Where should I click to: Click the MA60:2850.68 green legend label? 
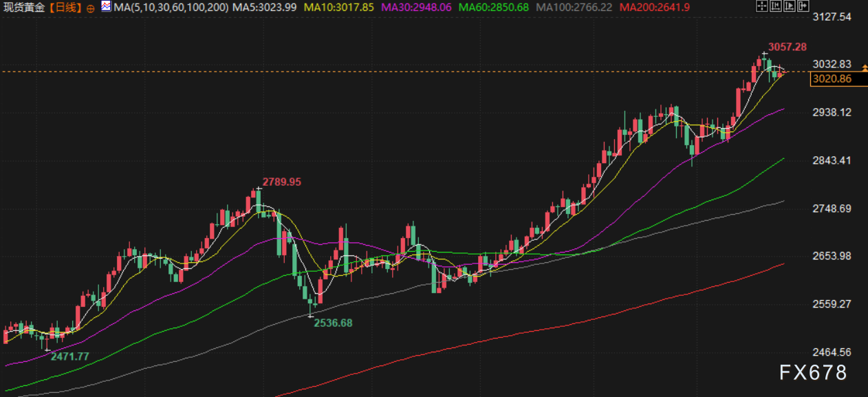coord(493,8)
